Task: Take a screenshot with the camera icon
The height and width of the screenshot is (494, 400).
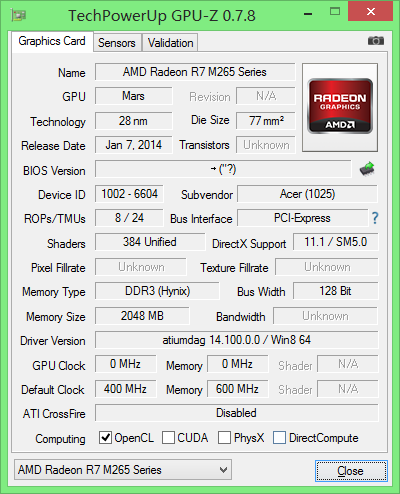Action: coord(376,41)
